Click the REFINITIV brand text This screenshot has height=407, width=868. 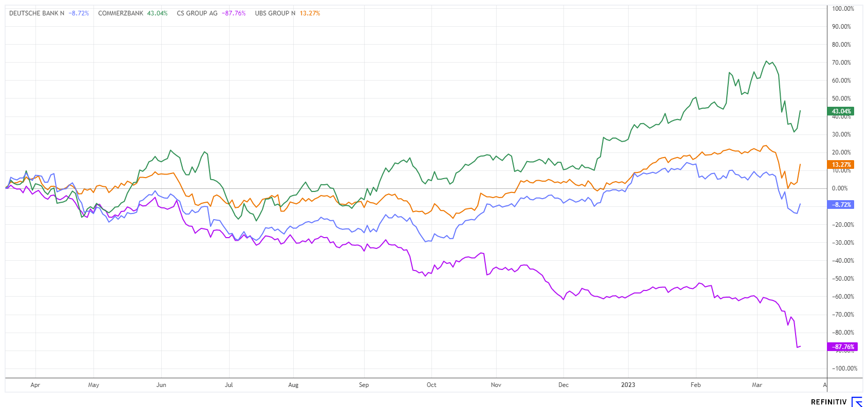pos(828,402)
